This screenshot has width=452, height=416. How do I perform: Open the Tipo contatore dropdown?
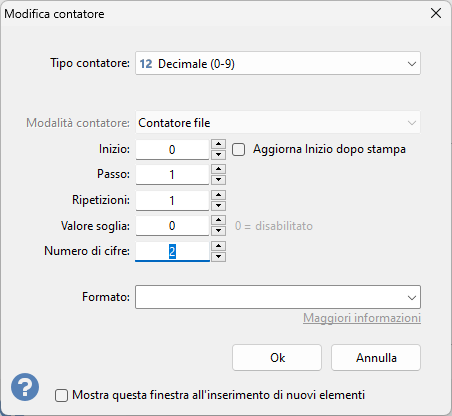[278, 63]
